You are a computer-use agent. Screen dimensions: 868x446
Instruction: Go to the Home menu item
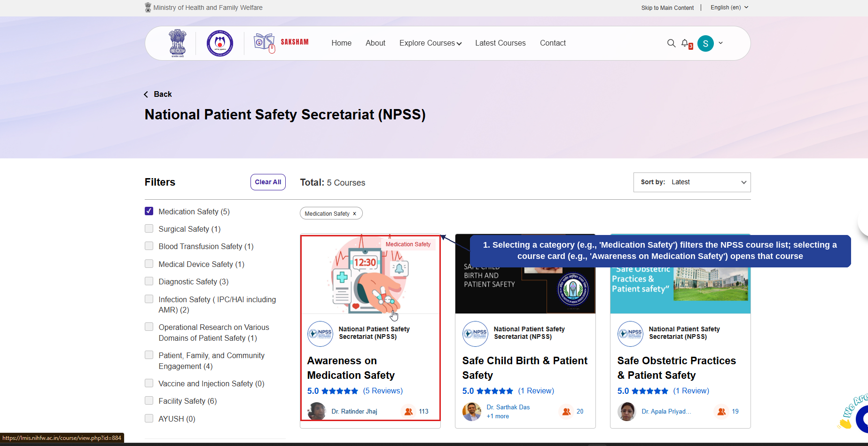341,43
